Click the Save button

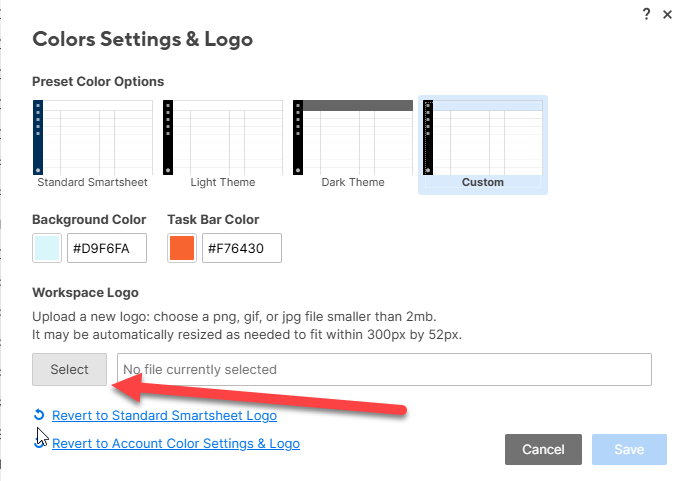coord(629,450)
